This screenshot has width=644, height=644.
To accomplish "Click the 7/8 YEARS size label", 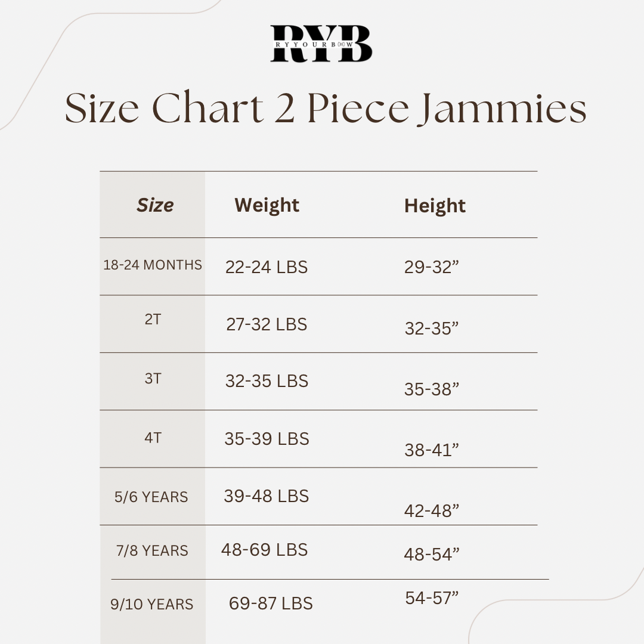I will pos(152,550).
